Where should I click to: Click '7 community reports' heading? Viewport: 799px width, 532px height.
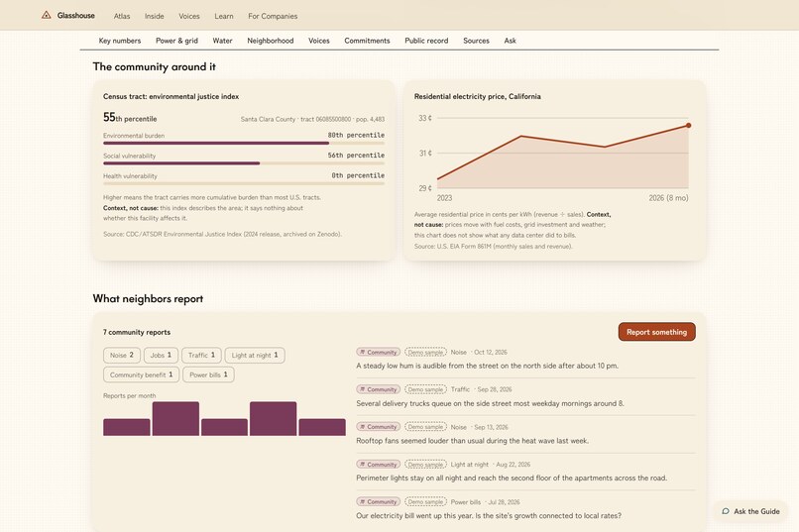click(x=137, y=332)
